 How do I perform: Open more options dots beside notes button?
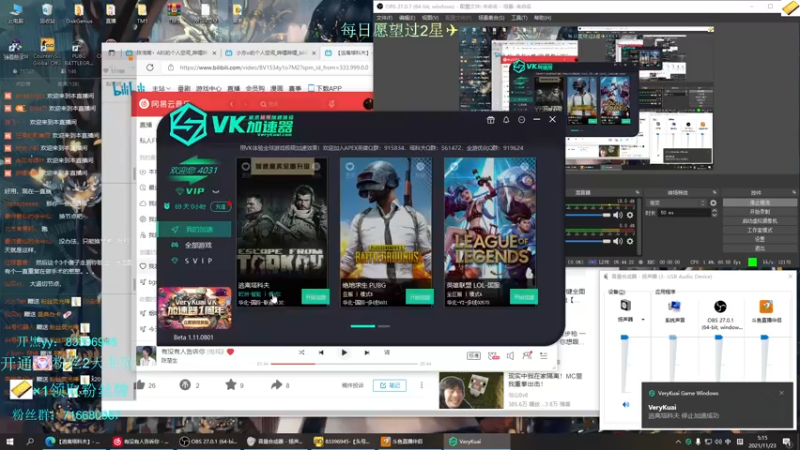point(421,385)
